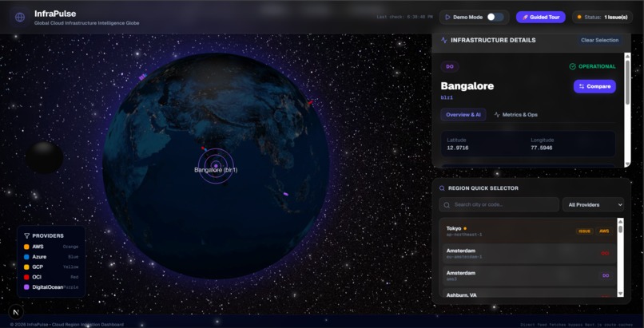Viewport: 644px width, 328px height.
Task: Start the Guided Tour
Action: pyautogui.click(x=540, y=18)
